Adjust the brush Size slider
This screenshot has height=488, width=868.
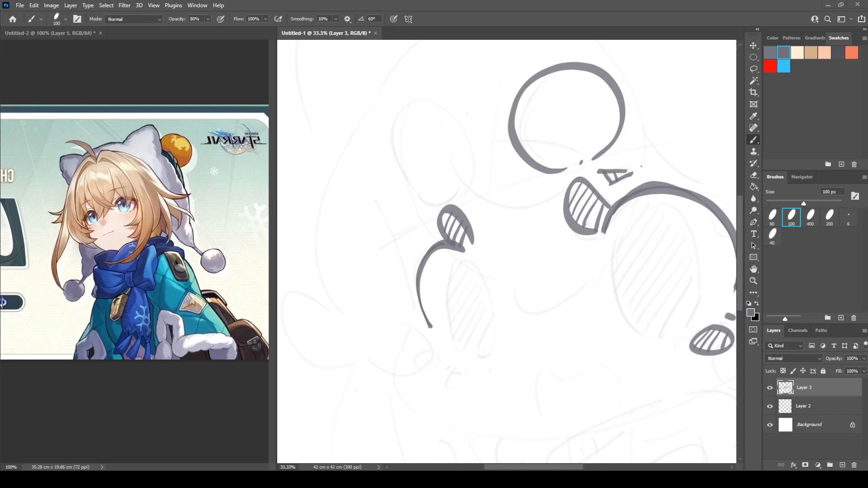coord(803,203)
